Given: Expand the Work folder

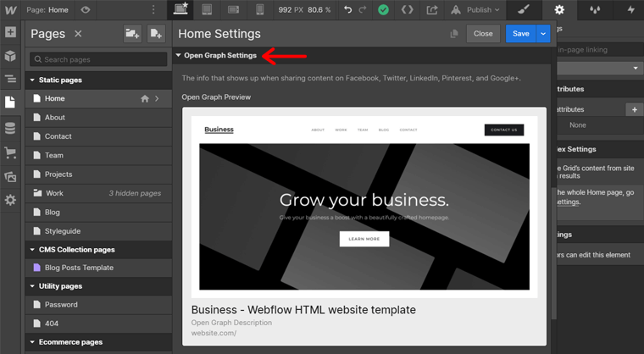Looking at the screenshot, I should (x=98, y=193).
